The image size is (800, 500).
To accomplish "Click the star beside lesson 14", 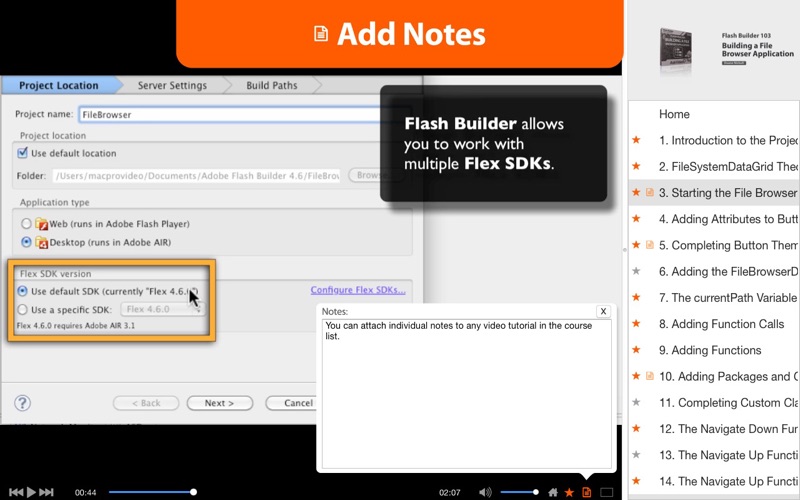I will pos(636,481).
